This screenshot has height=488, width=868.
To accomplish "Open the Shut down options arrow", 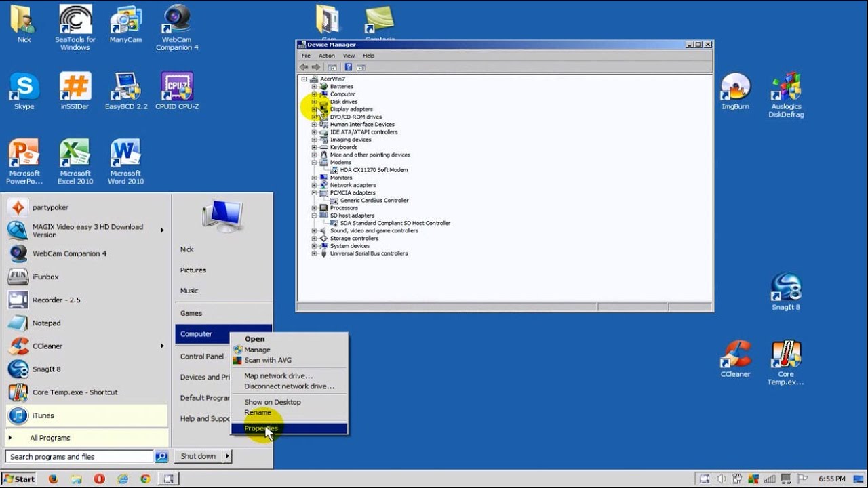I will click(x=227, y=456).
